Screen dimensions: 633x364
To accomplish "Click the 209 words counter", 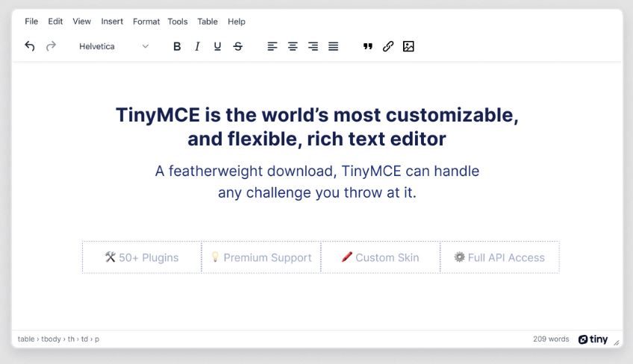I will pyautogui.click(x=551, y=339).
